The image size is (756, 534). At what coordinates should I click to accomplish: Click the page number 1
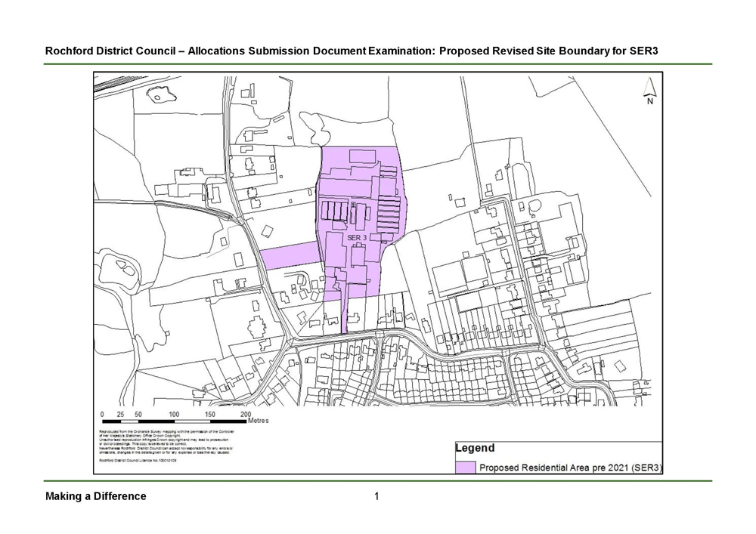(376, 496)
